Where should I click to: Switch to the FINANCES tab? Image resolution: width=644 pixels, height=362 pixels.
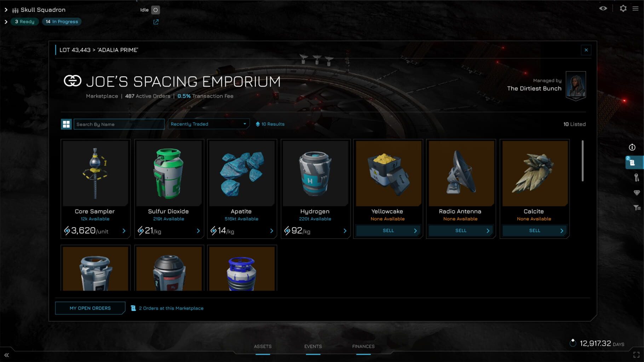[363, 346]
